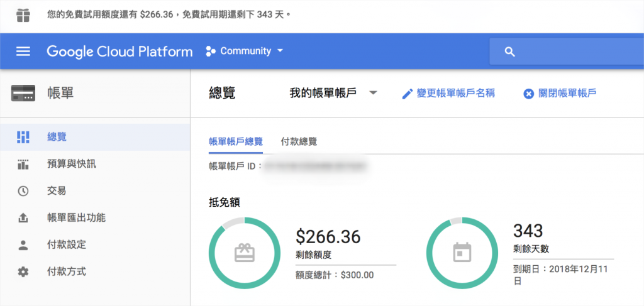The image size is (644, 306).
Task: Click the remaining credit progress ring
Action: pos(245,253)
